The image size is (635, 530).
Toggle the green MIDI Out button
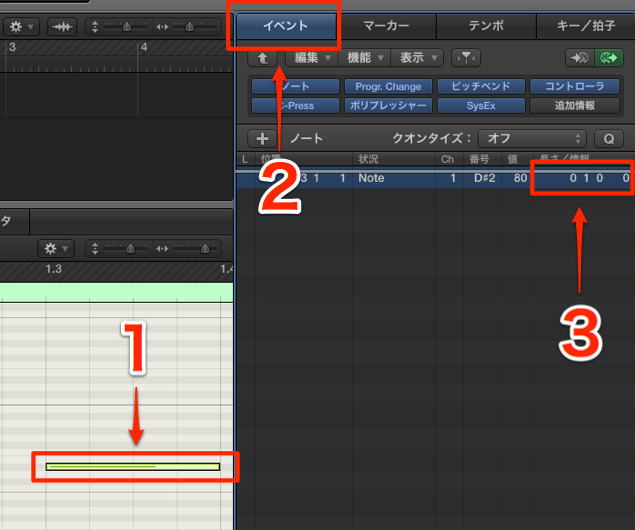click(609, 58)
